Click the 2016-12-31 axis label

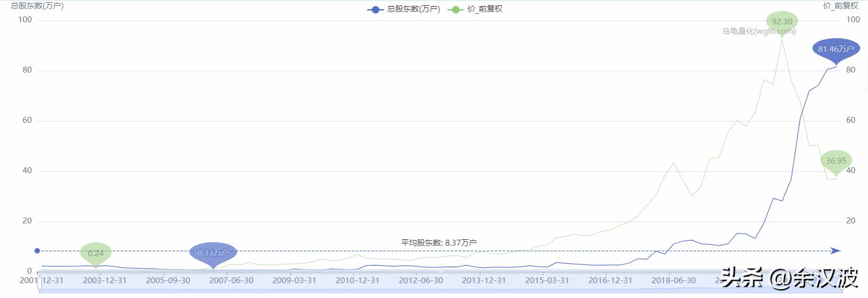pyautogui.click(x=610, y=281)
